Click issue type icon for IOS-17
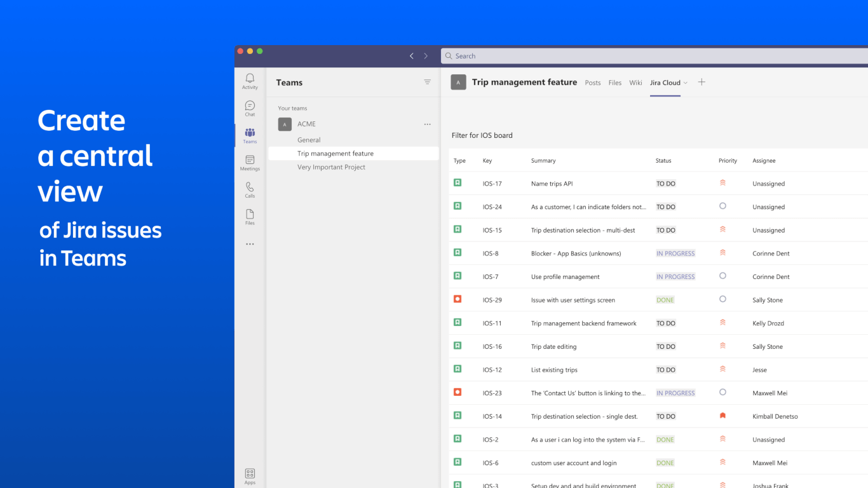 pos(457,183)
